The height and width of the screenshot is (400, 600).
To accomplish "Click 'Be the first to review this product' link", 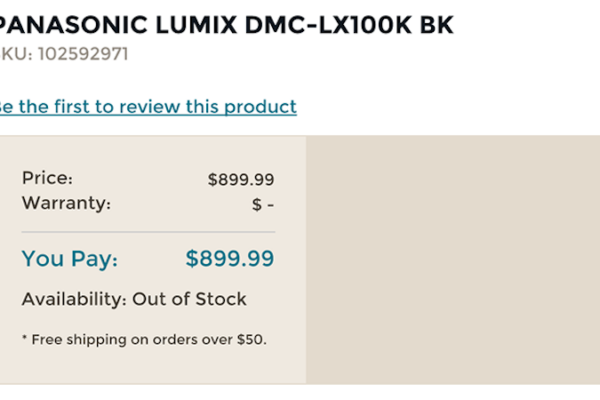I will (x=148, y=106).
